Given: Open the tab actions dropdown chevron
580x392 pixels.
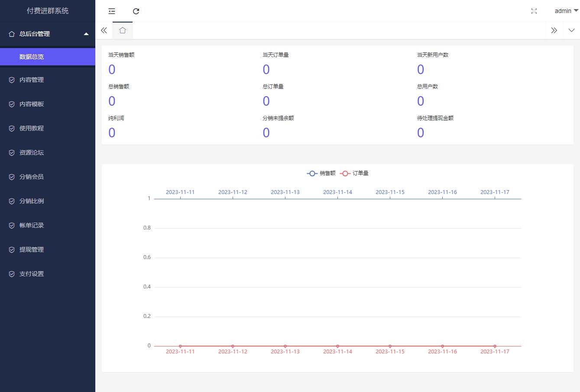Looking at the screenshot, I should pos(571,30).
